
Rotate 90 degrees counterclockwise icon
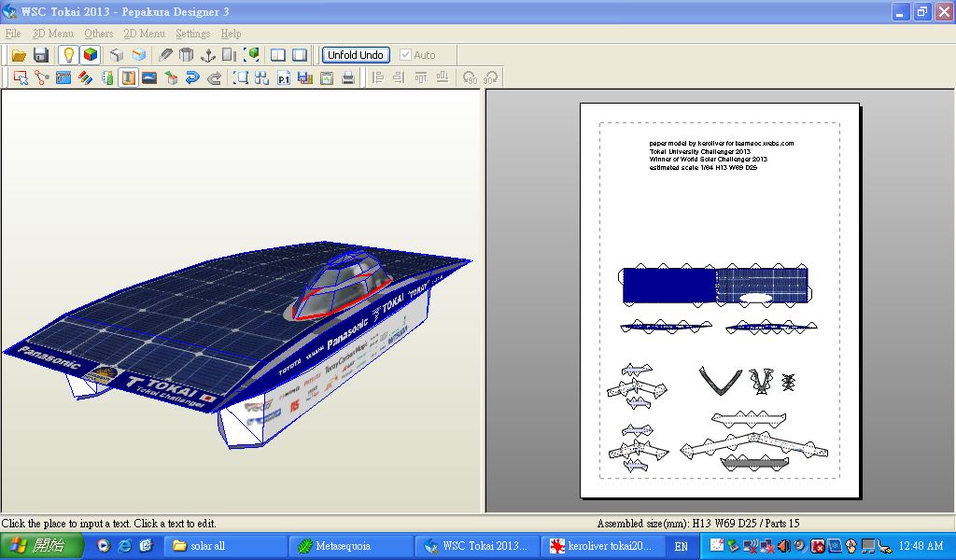pyautogui.click(x=469, y=78)
